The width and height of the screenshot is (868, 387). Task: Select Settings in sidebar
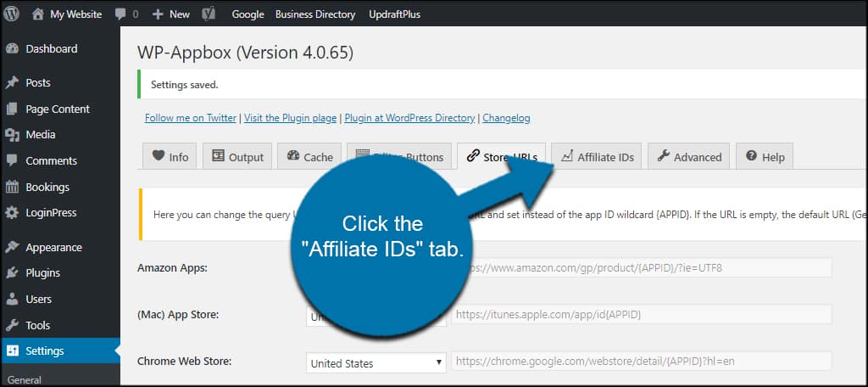click(x=60, y=351)
